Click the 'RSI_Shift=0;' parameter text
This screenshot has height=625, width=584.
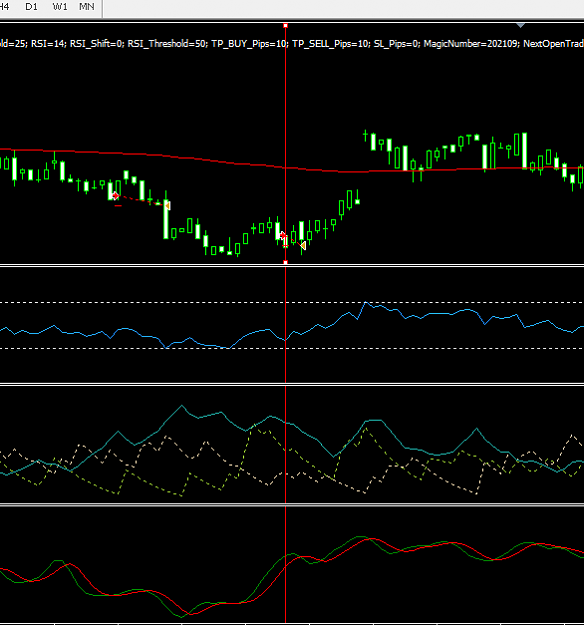click(96, 44)
